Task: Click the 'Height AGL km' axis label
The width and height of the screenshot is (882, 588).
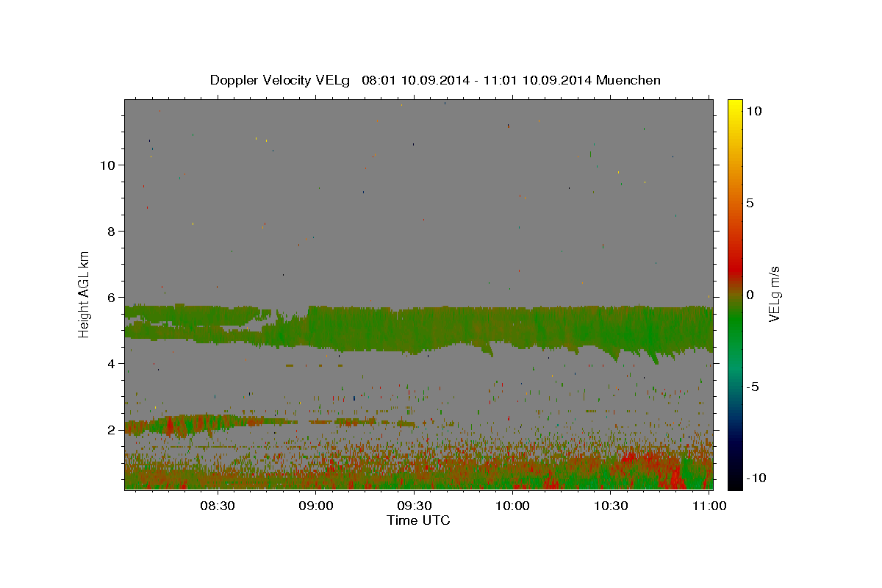Action: tap(85, 293)
